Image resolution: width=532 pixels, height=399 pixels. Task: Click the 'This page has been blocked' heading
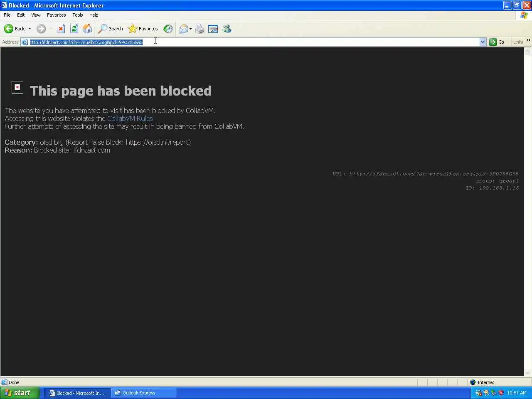121,91
